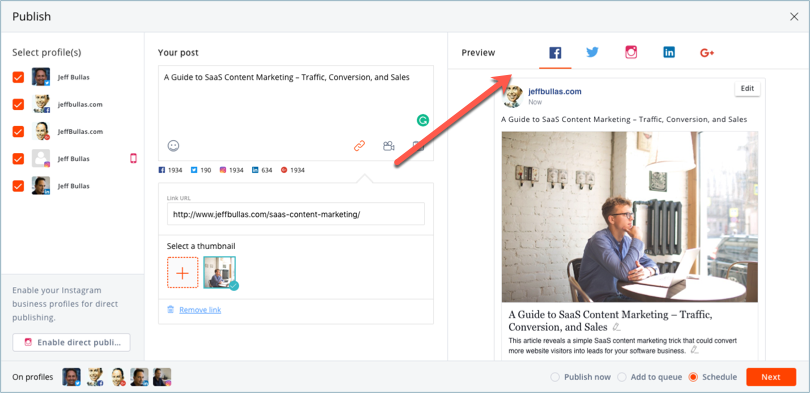Select the Add to queue radio button
Image resolution: width=810 pixels, height=393 pixels.
[622, 377]
